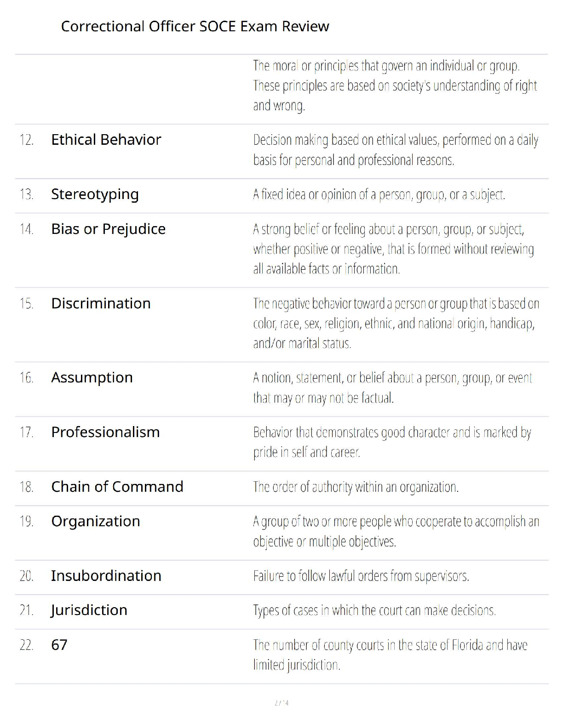Click the 'Jurisdiction' term
The width and height of the screenshot is (563, 728).
pos(89,610)
